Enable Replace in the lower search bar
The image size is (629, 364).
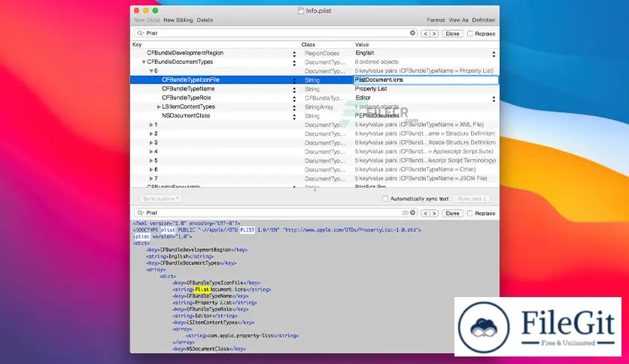click(469, 214)
